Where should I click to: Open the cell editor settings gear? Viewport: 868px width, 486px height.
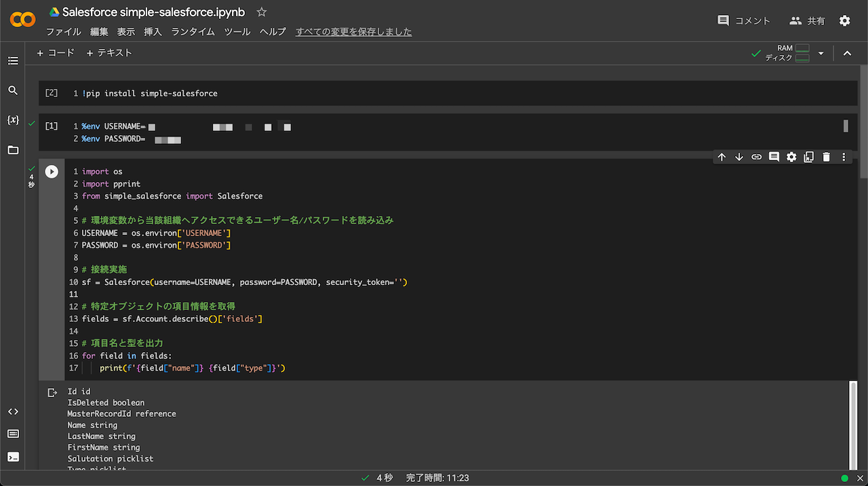[x=791, y=157]
